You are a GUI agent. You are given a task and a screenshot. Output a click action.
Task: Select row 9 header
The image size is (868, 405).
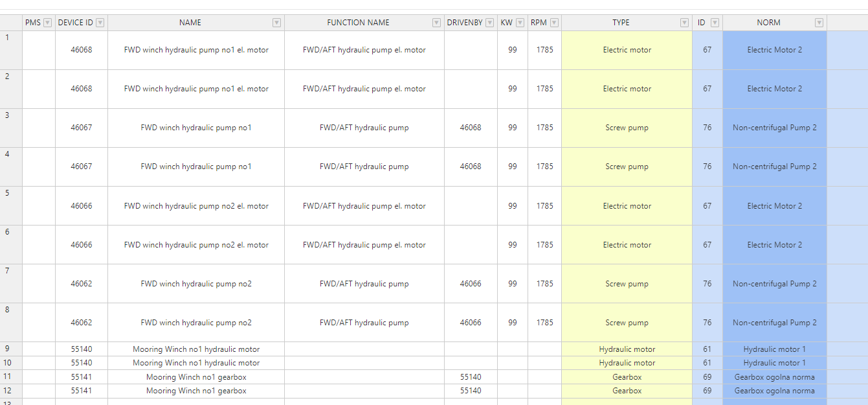click(11, 349)
